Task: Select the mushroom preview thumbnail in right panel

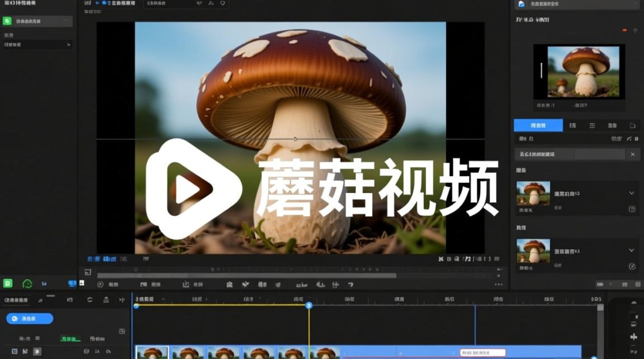Action: tap(584, 71)
